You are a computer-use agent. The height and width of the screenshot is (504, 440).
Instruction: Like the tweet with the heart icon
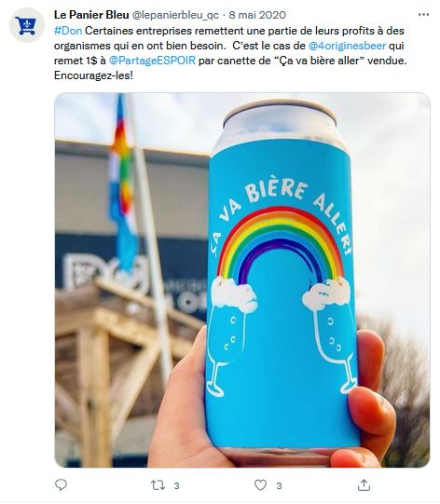click(260, 485)
